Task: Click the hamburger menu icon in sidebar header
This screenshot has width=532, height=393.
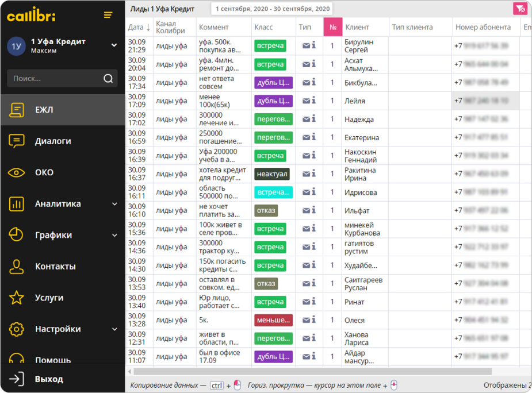Action: click(108, 15)
